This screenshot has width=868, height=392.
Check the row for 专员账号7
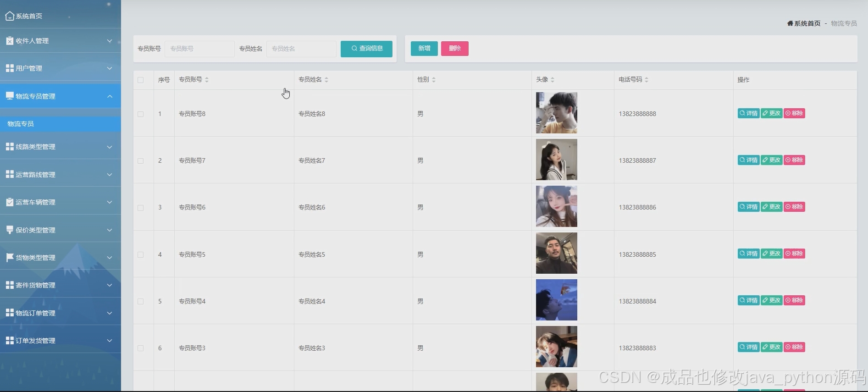[141, 161]
